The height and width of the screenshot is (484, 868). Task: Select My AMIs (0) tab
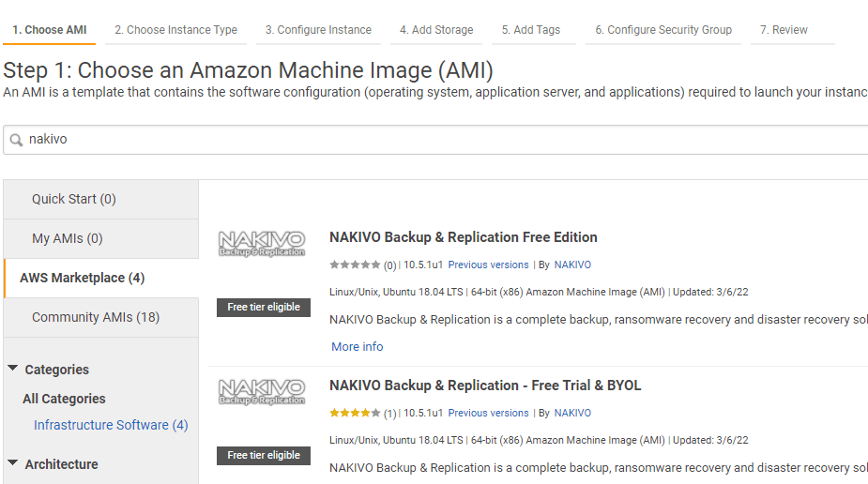click(100, 238)
